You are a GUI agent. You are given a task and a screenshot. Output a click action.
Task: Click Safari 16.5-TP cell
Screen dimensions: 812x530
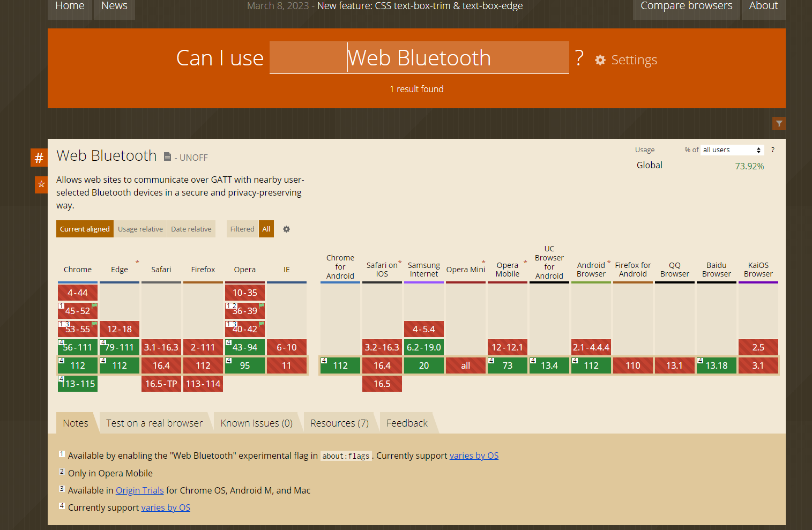[x=161, y=384]
